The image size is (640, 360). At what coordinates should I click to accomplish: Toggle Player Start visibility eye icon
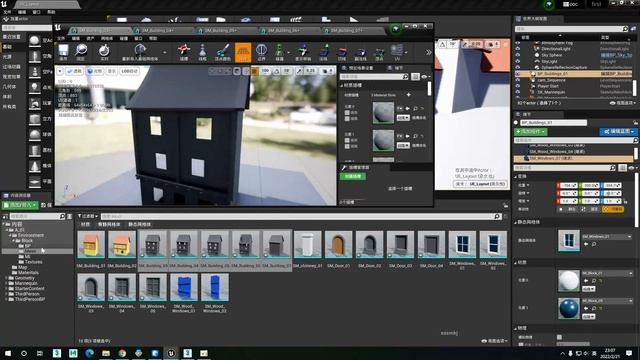pos(518,86)
